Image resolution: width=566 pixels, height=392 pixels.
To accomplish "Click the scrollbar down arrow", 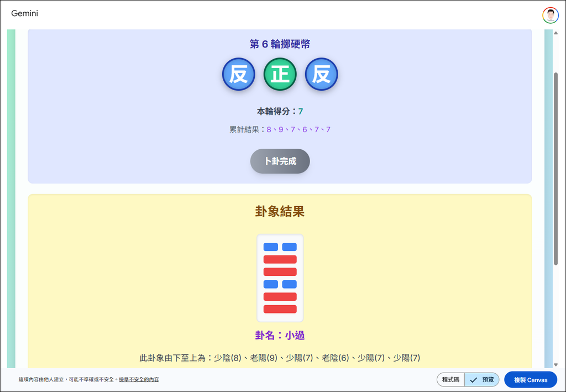I will tap(556, 364).
